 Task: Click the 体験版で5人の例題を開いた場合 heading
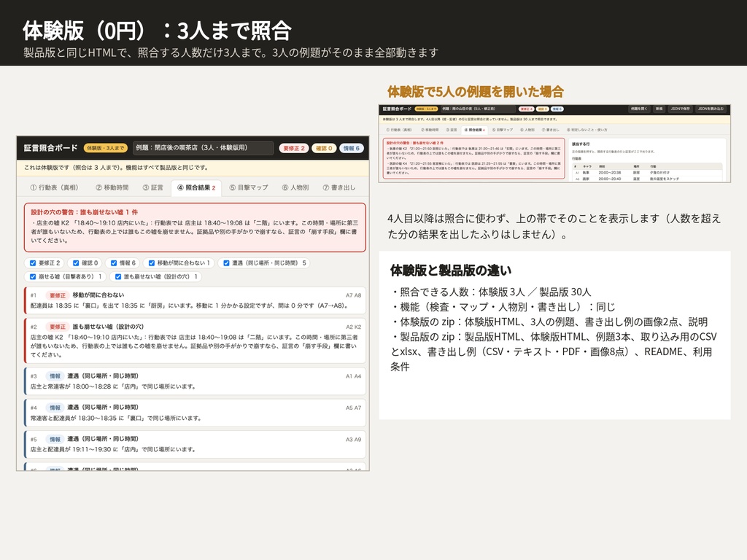click(476, 91)
